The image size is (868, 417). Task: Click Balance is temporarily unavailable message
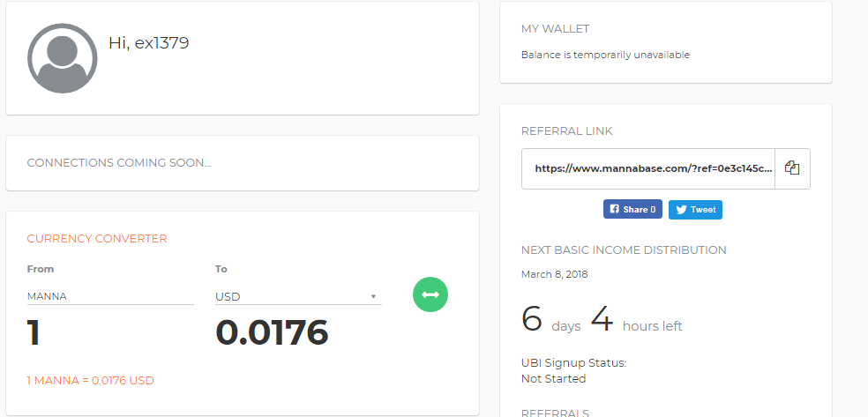coord(605,55)
